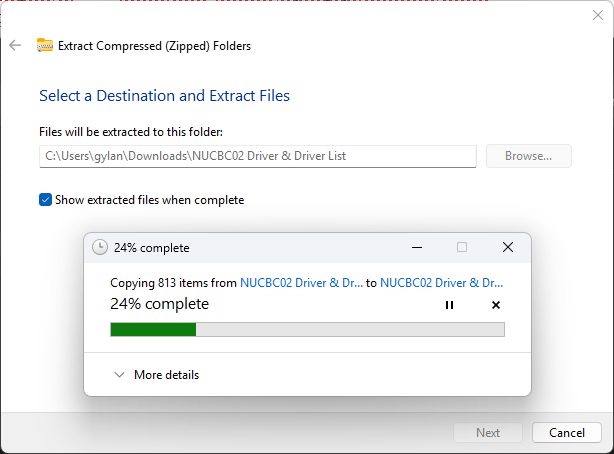The image size is (614, 454).
Task: Click the clock icon in the progress dialog title
Action: 99,248
